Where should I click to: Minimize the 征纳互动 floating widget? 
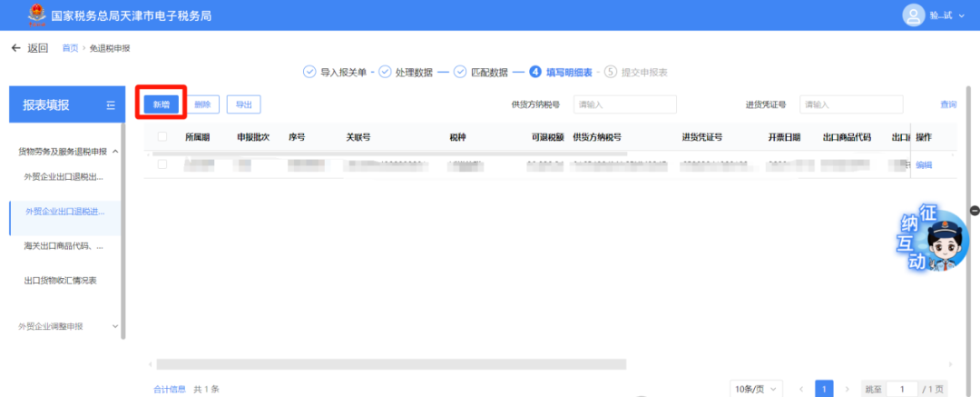(x=974, y=211)
